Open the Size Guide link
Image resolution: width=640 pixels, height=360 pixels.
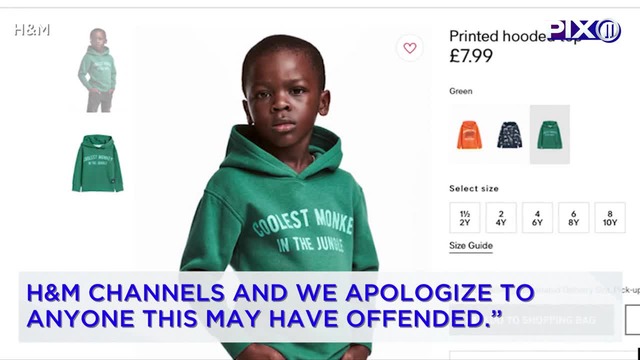471,246
